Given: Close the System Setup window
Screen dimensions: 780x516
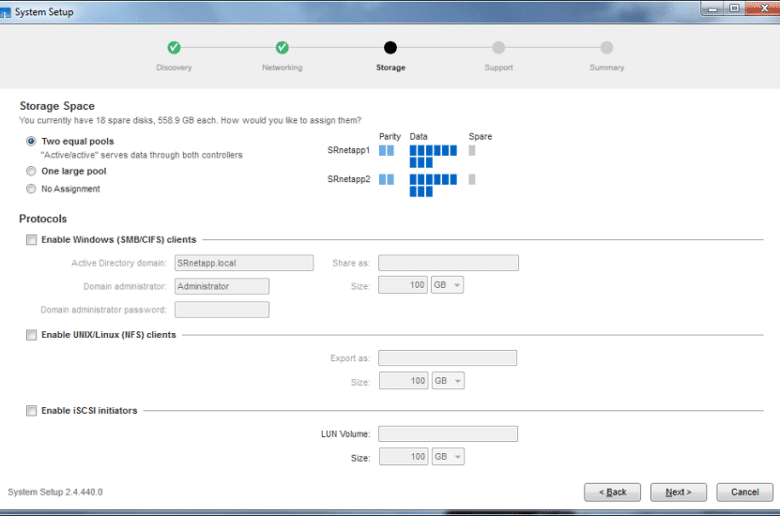Looking at the screenshot, I should coord(763,8).
